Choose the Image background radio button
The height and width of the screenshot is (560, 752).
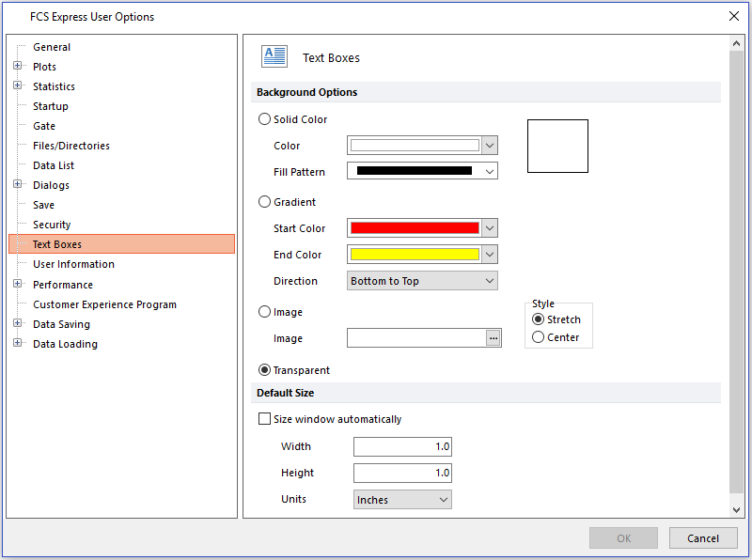[264, 312]
